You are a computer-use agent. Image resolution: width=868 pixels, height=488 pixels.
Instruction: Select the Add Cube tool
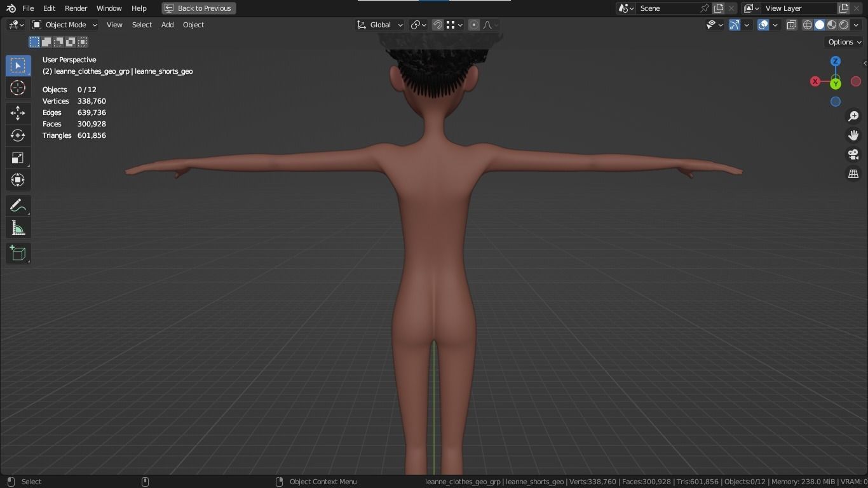click(18, 254)
